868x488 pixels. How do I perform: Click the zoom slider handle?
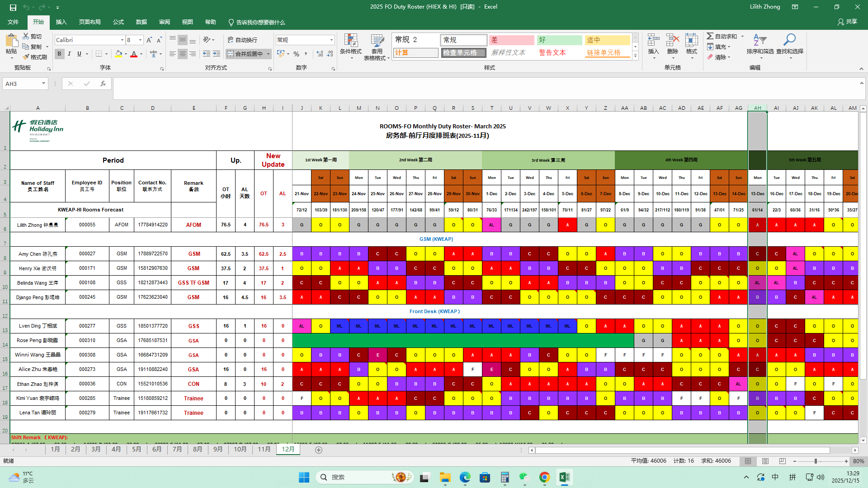(x=816, y=461)
